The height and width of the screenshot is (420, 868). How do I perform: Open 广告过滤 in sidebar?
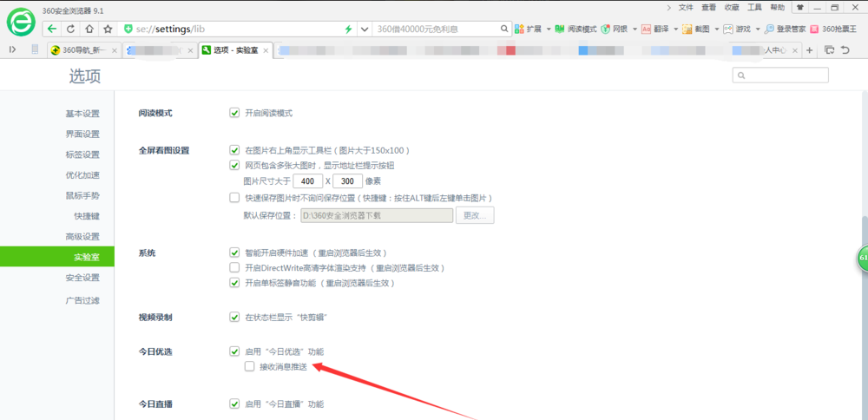pos(82,300)
